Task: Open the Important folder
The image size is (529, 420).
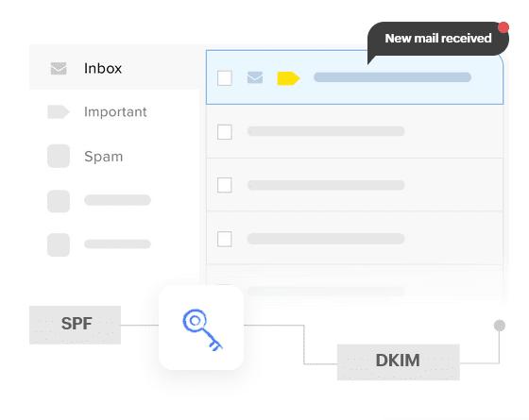Action: coord(115,112)
